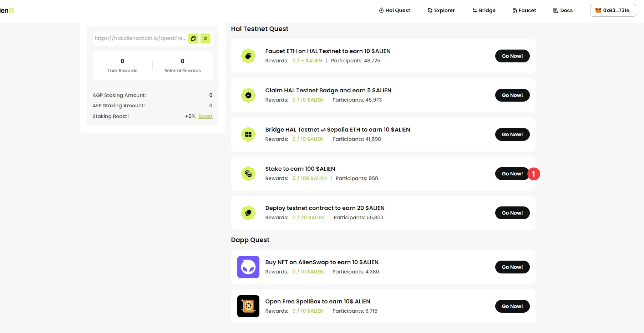Click the Faucet ETH quest badge icon
This screenshot has height=333, width=644.
click(248, 56)
